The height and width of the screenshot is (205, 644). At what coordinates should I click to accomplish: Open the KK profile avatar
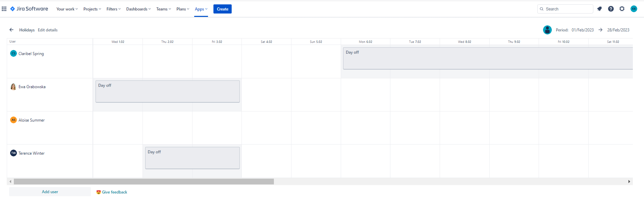click(x=634, y=9)
